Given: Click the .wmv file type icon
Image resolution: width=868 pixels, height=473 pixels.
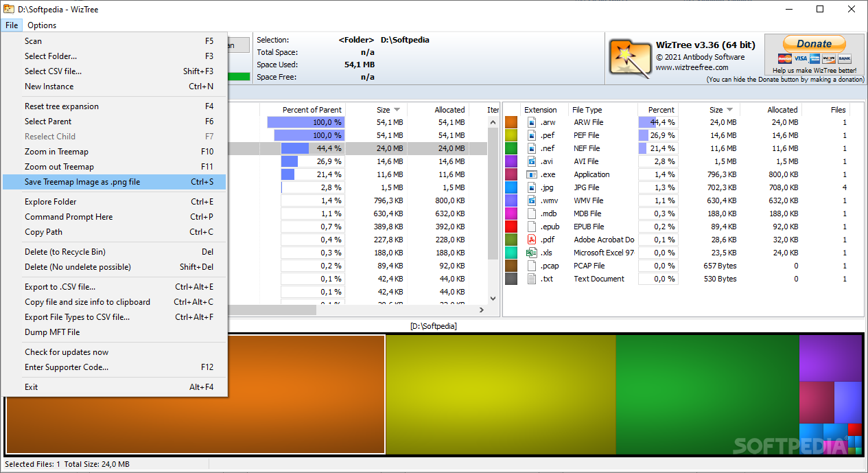Looking at the screenshot, I should [x=532, y=200].
